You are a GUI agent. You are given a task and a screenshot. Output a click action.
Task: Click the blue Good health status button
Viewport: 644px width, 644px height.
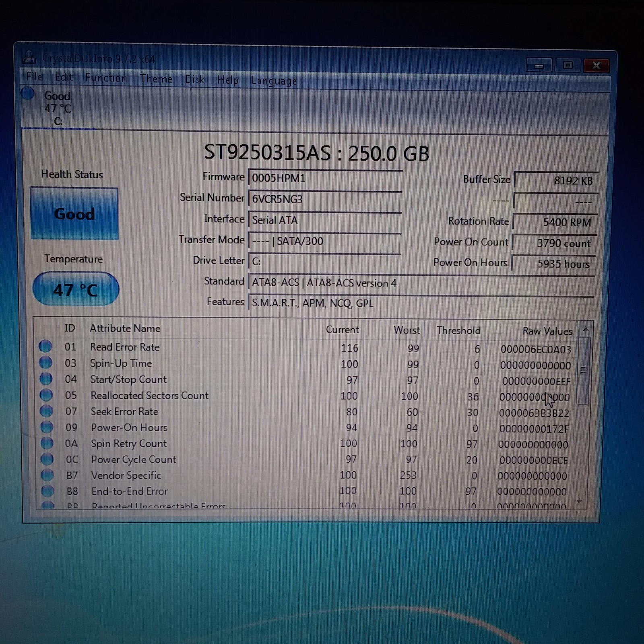click(x=74, y=214)
